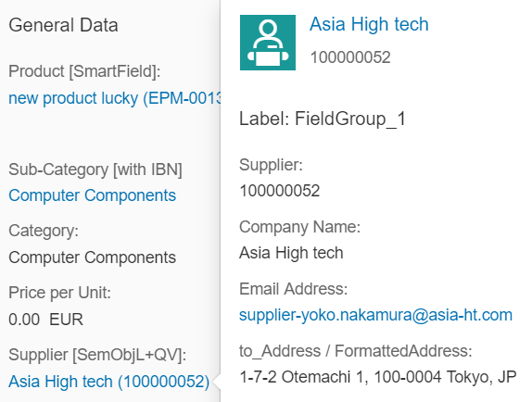Click the Email Address label

click(294, 289)
